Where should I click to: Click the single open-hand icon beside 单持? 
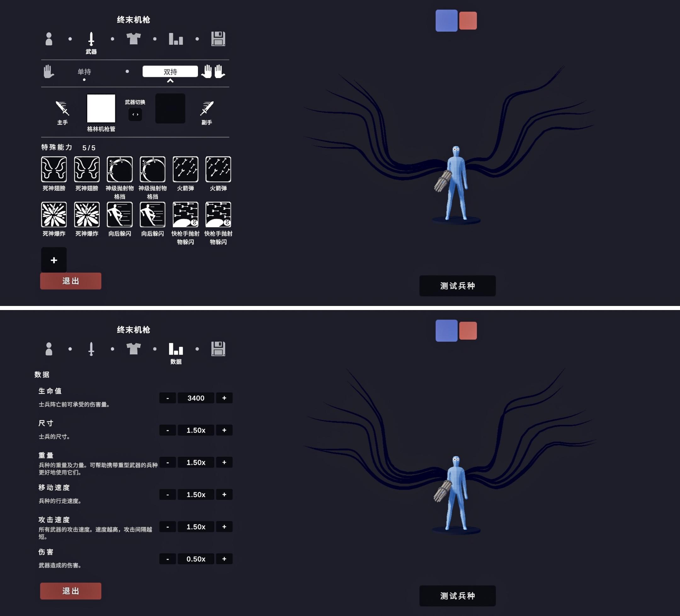[48, 71]
